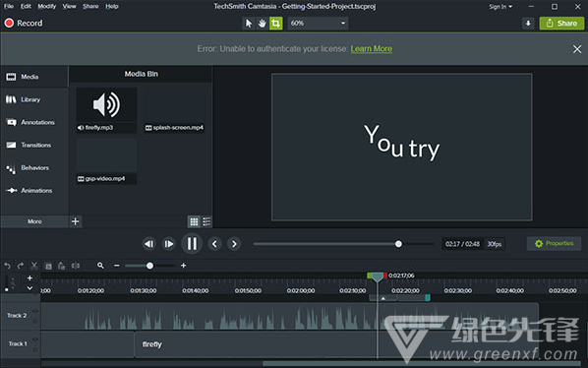Open the Annotations panel
This screenshot has width=588, height=368.
point(34,122)
